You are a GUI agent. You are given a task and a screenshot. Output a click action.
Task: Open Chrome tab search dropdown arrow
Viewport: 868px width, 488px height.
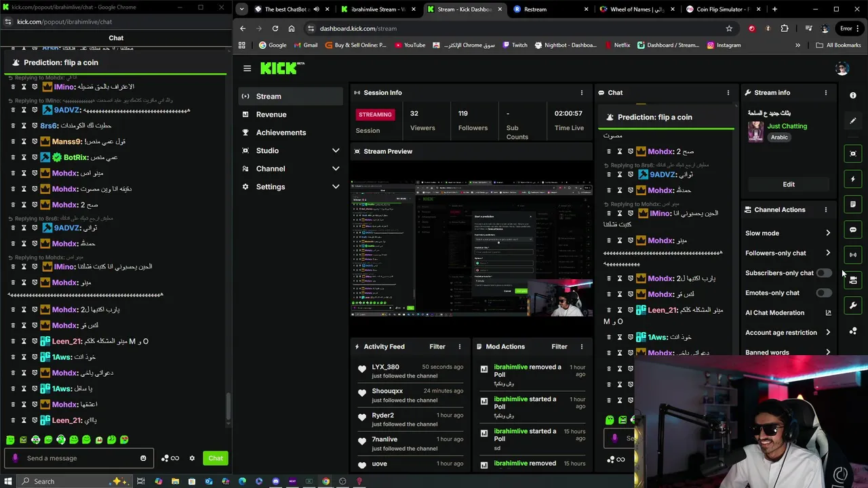pos(242,9)
